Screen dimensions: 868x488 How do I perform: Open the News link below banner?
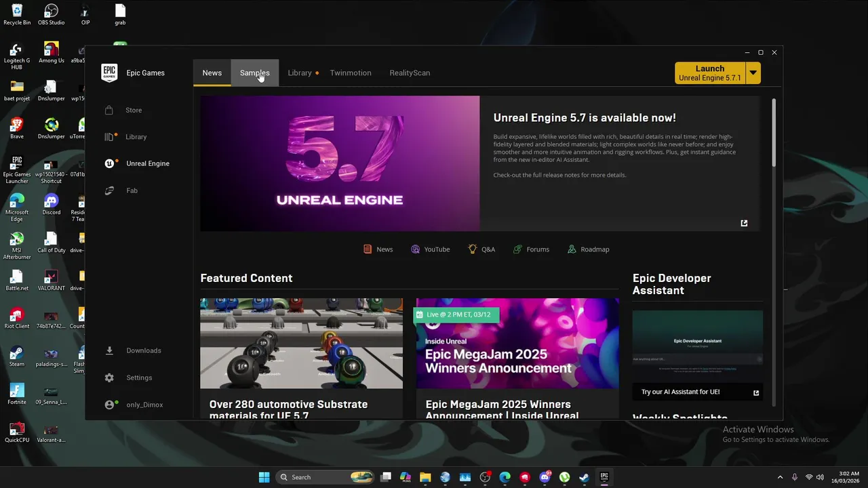(x=378, y=249)
